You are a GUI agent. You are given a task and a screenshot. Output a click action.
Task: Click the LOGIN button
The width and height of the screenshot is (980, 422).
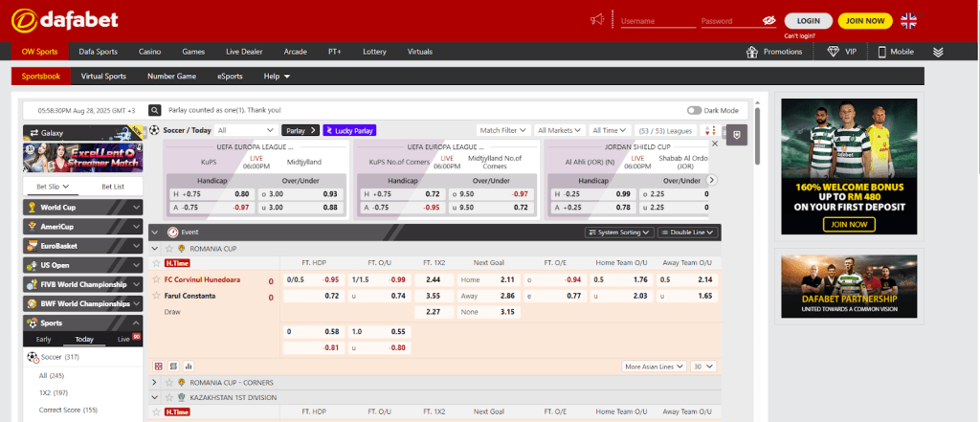coord(808,21)
